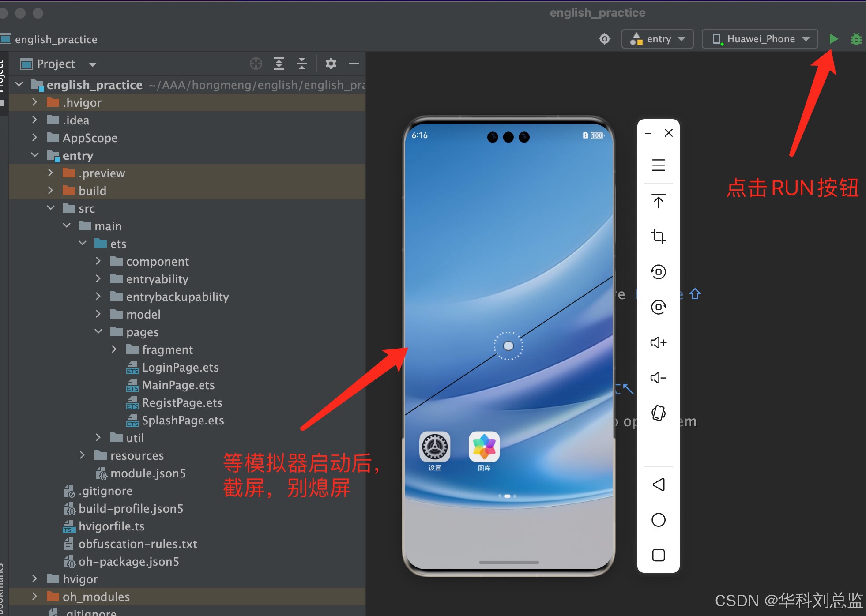Open Project panel settings gear
This screenshot has height=616, width=866.
(x=331, y=64)
